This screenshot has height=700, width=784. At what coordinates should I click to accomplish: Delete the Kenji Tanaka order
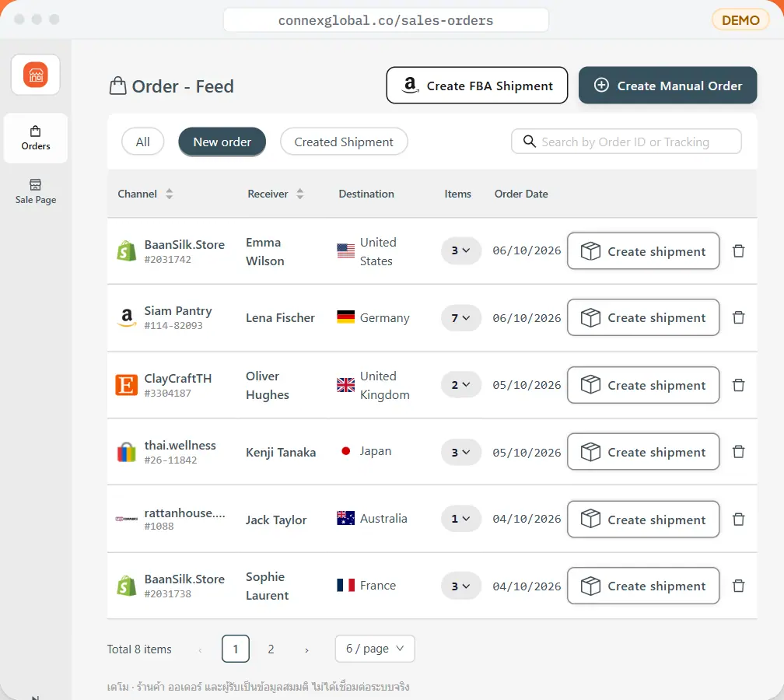739,452
